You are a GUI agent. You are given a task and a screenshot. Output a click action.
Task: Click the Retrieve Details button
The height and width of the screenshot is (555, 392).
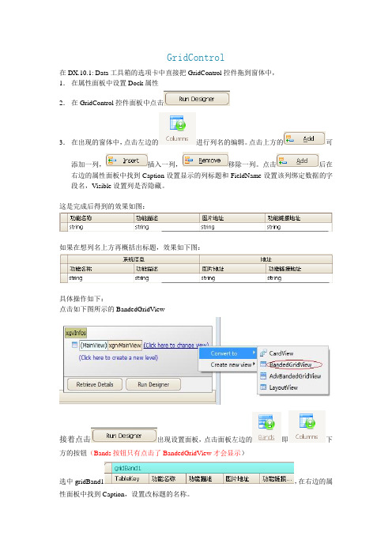pyautogui.click(x=95, y=384)
